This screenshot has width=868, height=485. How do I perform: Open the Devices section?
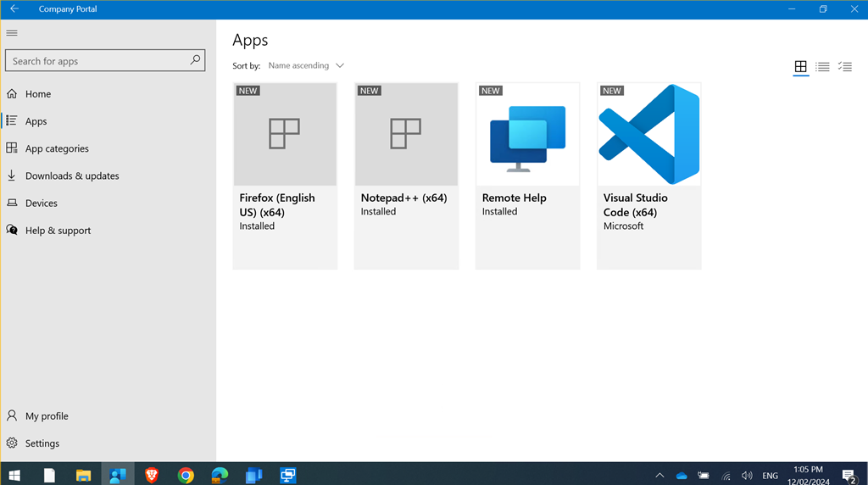pyautogui.click(x=42, y=203)
